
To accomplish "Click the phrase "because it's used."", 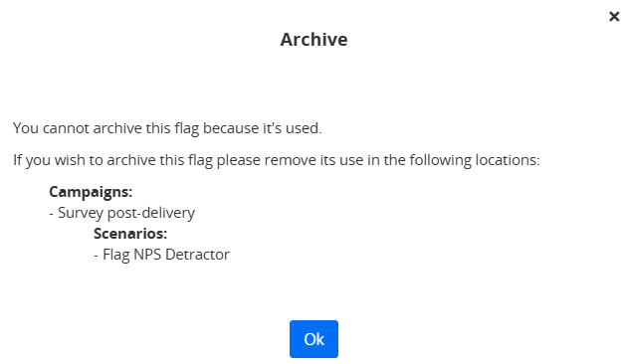I will click(x=263, y=128).
